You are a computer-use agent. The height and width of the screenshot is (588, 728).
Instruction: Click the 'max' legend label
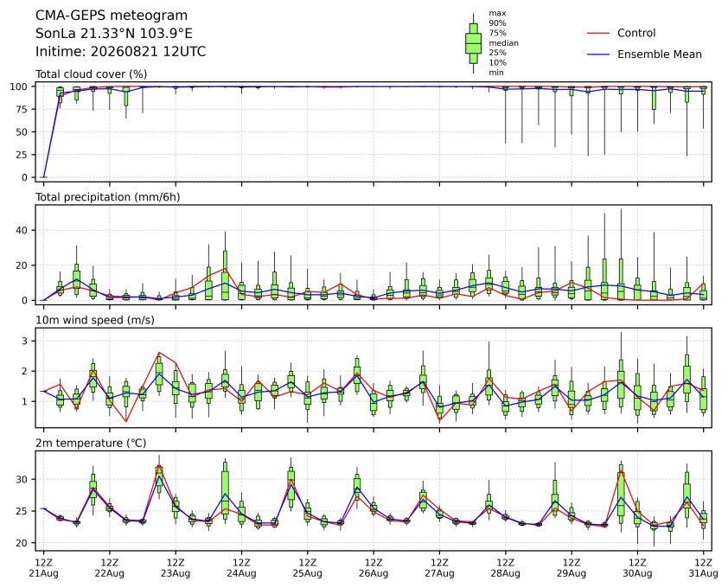tap(497, 13)
